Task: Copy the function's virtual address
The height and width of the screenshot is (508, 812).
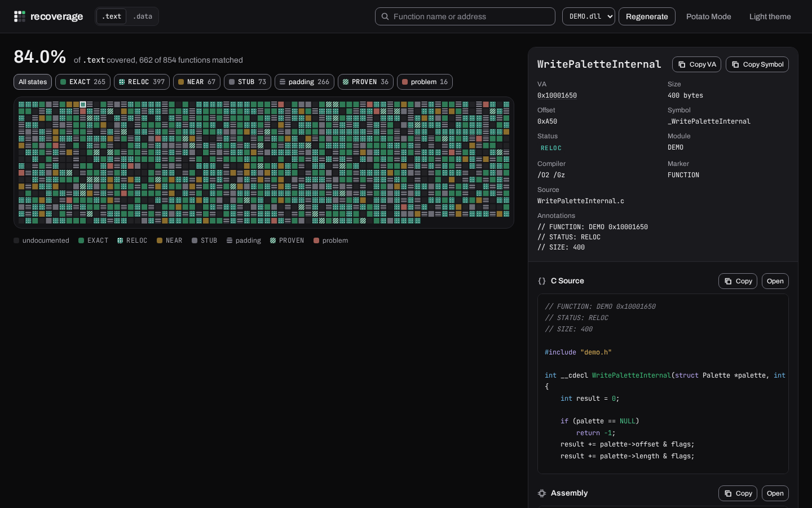Action: click(x=696, y=64)
